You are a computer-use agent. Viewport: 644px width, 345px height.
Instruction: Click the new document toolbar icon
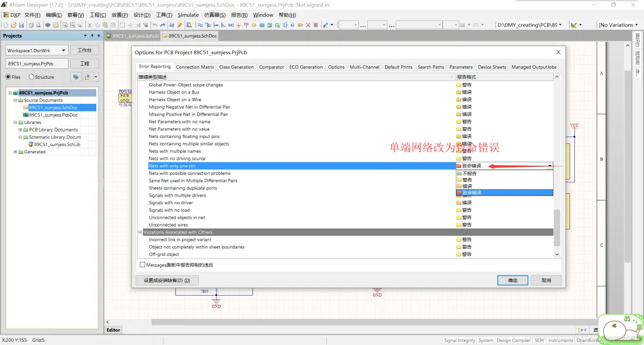[x=6, y=25]
